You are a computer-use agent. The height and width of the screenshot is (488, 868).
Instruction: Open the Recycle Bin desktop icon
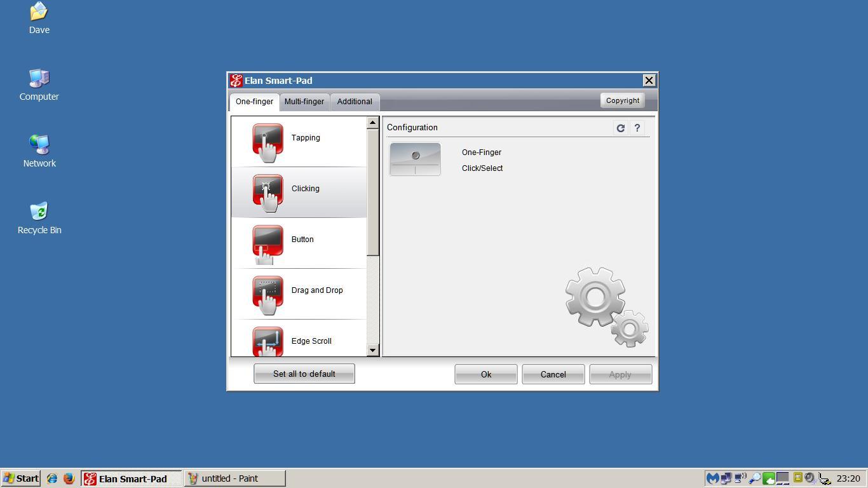click(39, 218)
